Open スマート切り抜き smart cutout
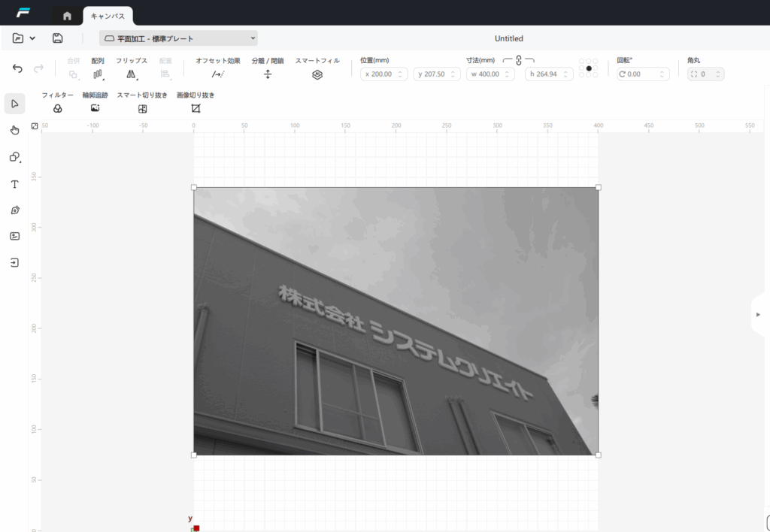 (142, 108)
